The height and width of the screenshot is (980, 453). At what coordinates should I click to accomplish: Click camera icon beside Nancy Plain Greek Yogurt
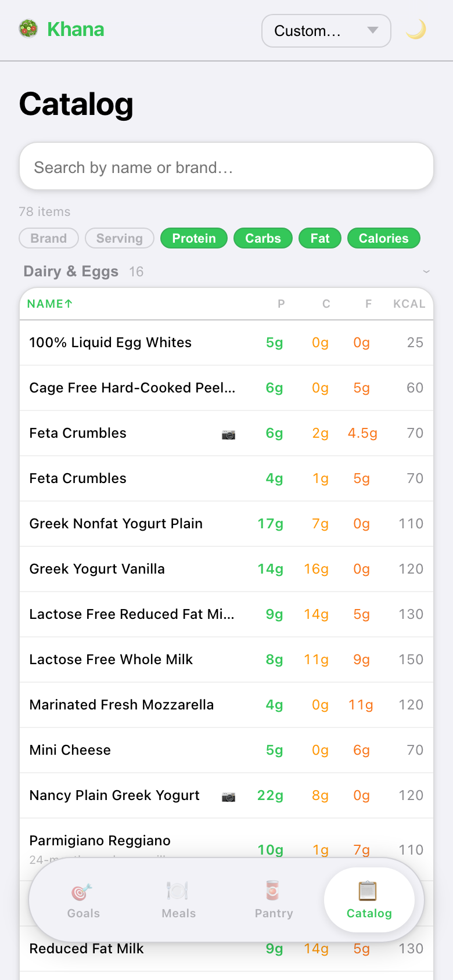tap(228, 797)
